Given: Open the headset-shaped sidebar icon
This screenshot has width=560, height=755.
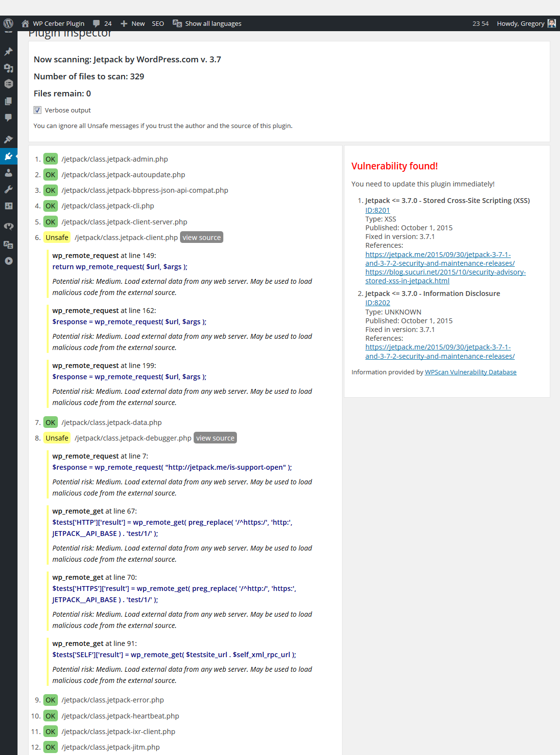Looking at the screenshot, I should 8,226.
